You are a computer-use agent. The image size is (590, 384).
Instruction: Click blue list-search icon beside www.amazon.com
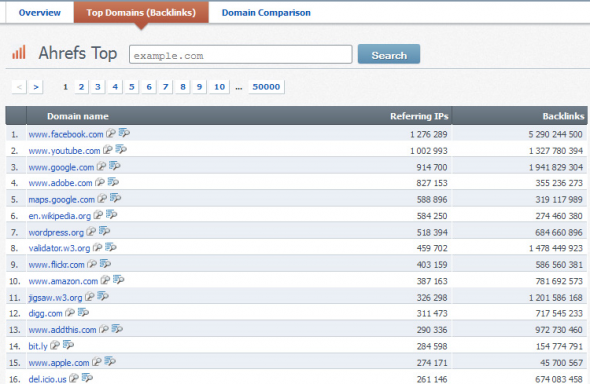119,280
